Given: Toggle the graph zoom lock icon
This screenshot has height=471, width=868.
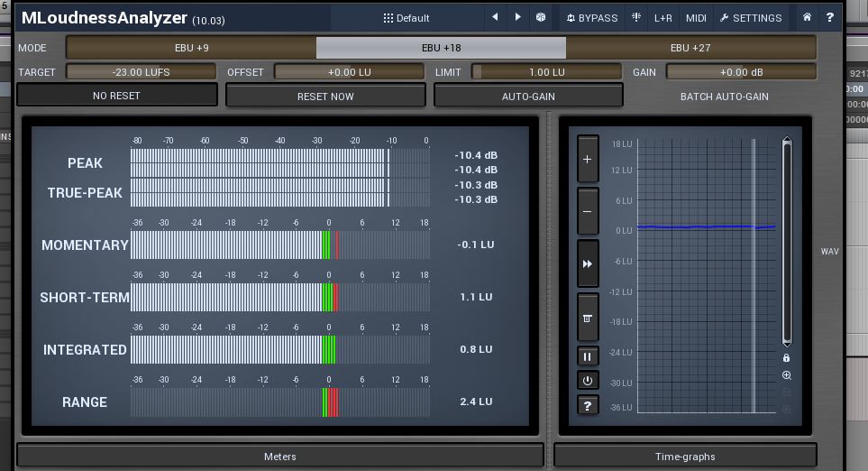Looking at the screenshot, I should pos(786,358).
